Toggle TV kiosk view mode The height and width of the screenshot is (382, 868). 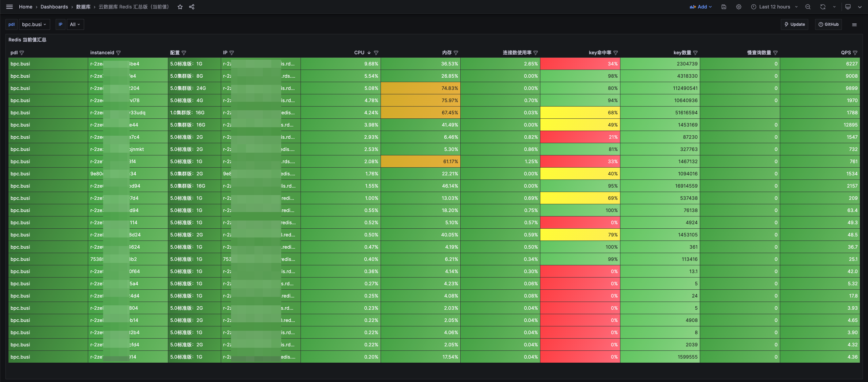(848, 7)
